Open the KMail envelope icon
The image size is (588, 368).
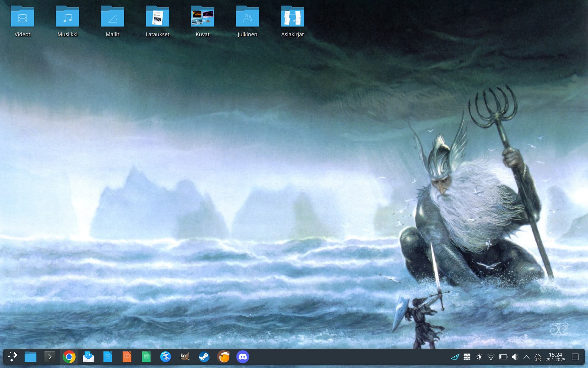[x=89, y=357]
